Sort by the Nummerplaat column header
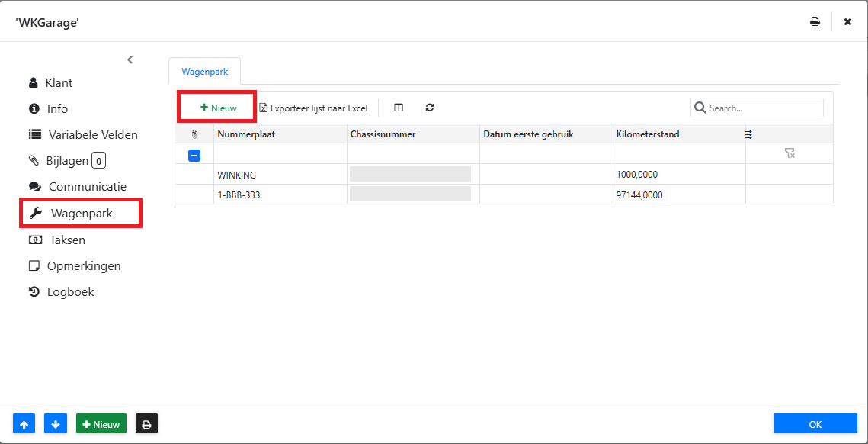This screenshot has height=444, width=868. pos(246,134)
